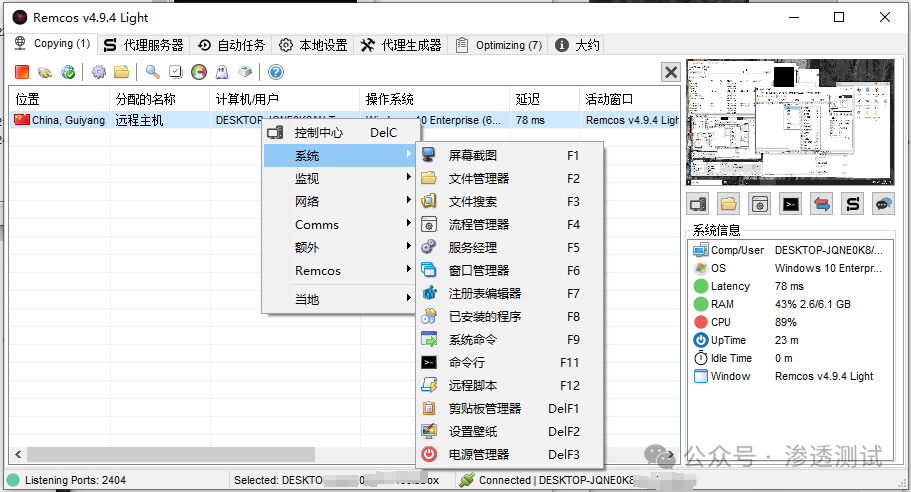Click the remote desktop preview thumbnail

click(x=792, y=123)
